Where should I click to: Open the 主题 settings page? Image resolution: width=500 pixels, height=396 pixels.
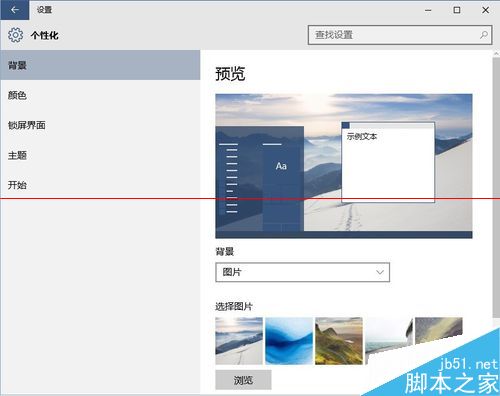100,155
